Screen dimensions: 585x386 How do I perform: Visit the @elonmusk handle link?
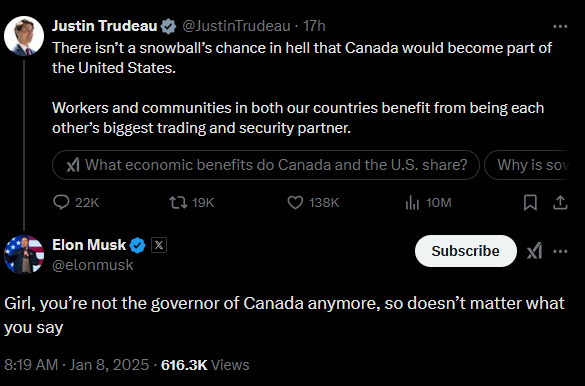pos(93,265)
